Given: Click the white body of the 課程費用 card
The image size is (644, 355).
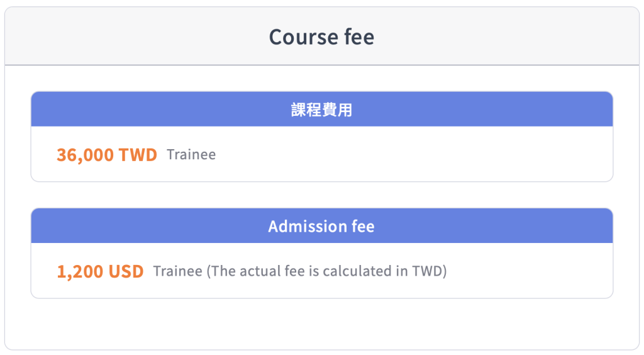Looking at the screenshot, I should tap(322, 154).
